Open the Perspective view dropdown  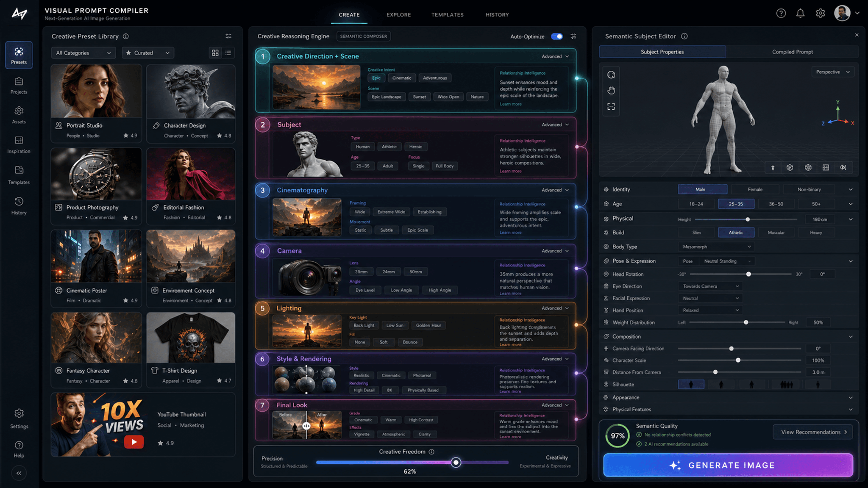click(832, 72)
